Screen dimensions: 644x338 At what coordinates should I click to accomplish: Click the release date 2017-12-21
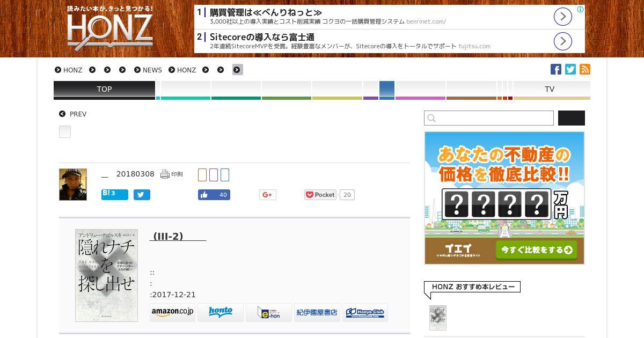pos(174,295)
